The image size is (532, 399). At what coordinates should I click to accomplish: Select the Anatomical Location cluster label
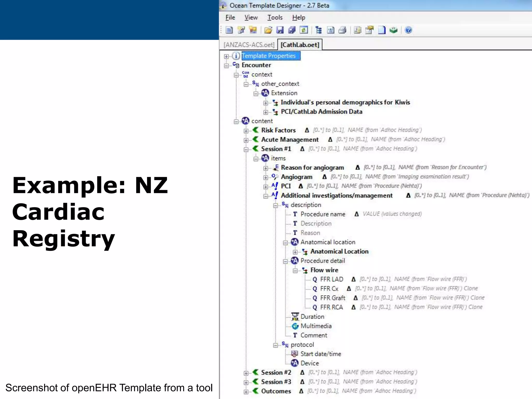(339, 251)
